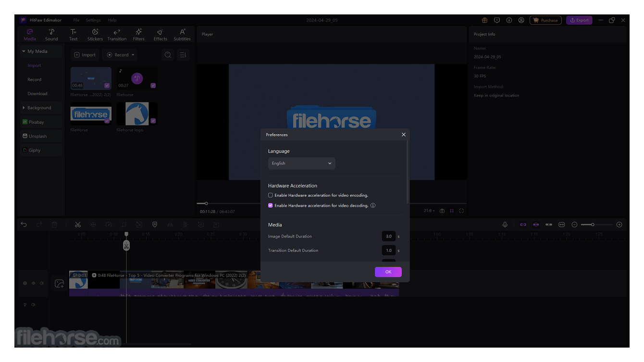
Task: Open the Subtitles tab
Action: point(182,35)
